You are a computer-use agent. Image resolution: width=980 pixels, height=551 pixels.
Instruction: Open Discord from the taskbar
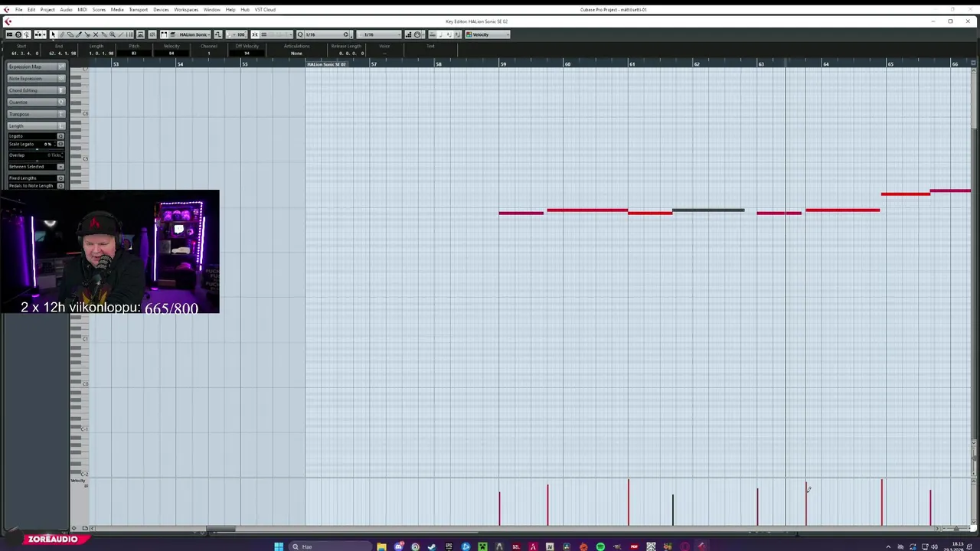coord(398,546)
